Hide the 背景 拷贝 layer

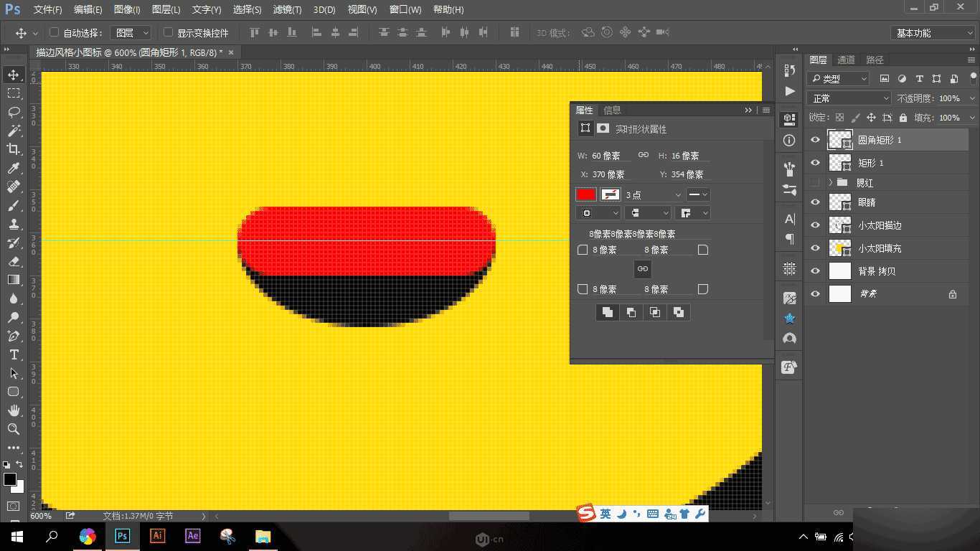[x=814, y=270]
